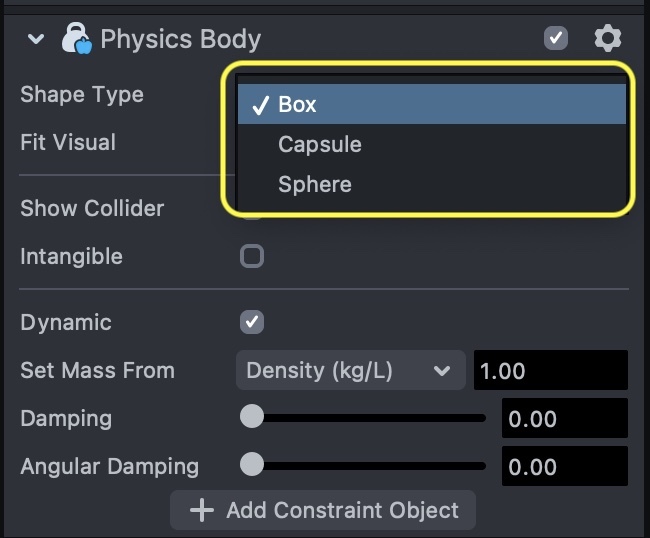650x538 pixels.
Task: Open the Physics Body settings gear
Action: [607, 39]
